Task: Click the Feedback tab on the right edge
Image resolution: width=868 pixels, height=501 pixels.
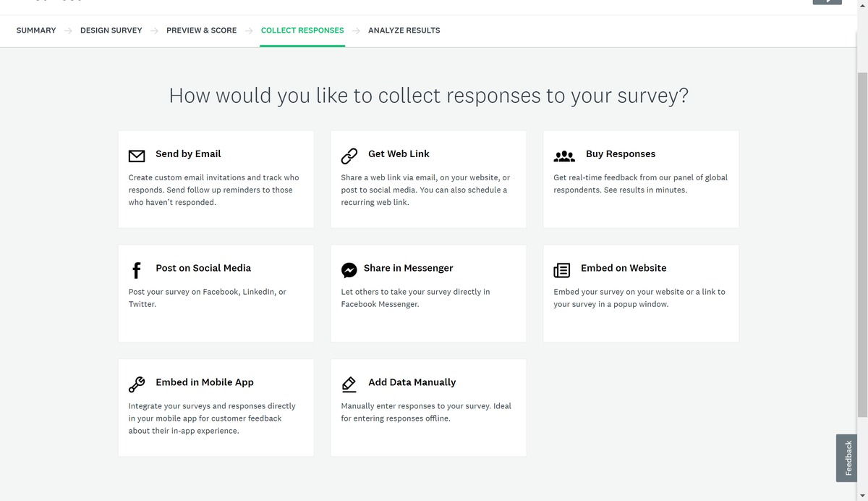Action: click(846, 458)
